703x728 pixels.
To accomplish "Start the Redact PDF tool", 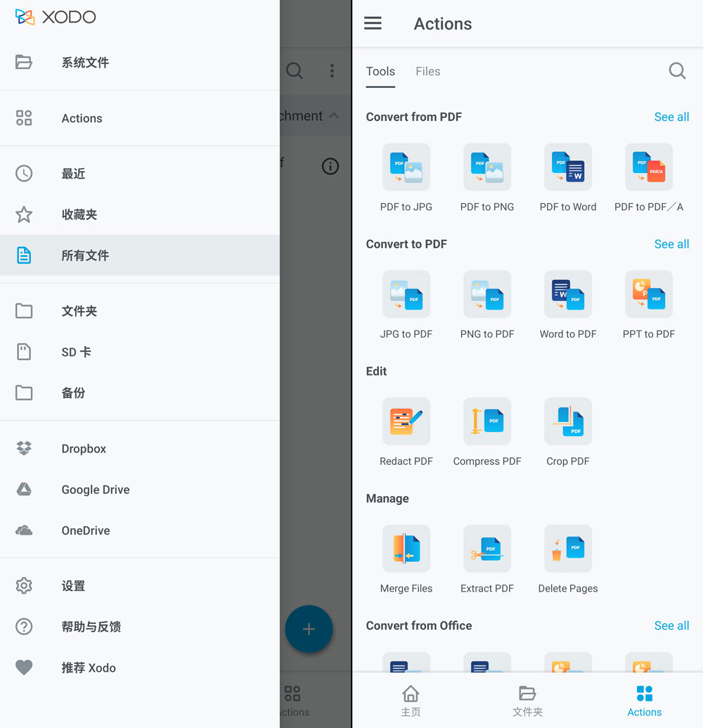I will (x=406, y=433).
